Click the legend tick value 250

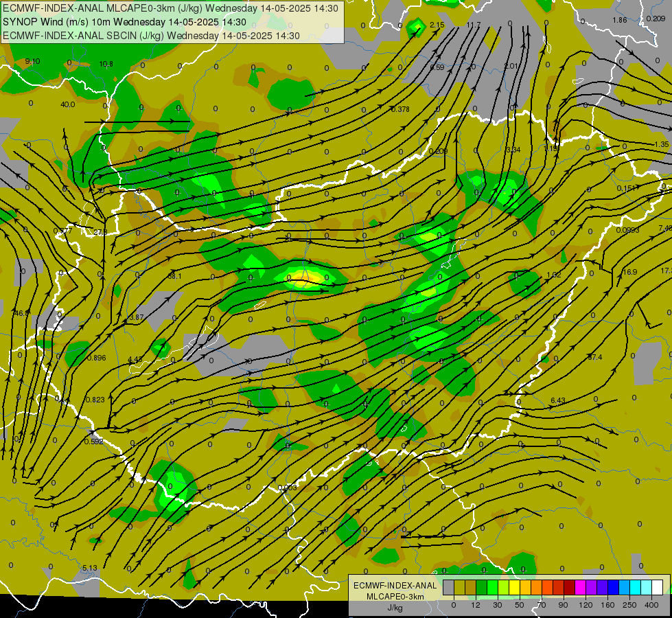629,605
